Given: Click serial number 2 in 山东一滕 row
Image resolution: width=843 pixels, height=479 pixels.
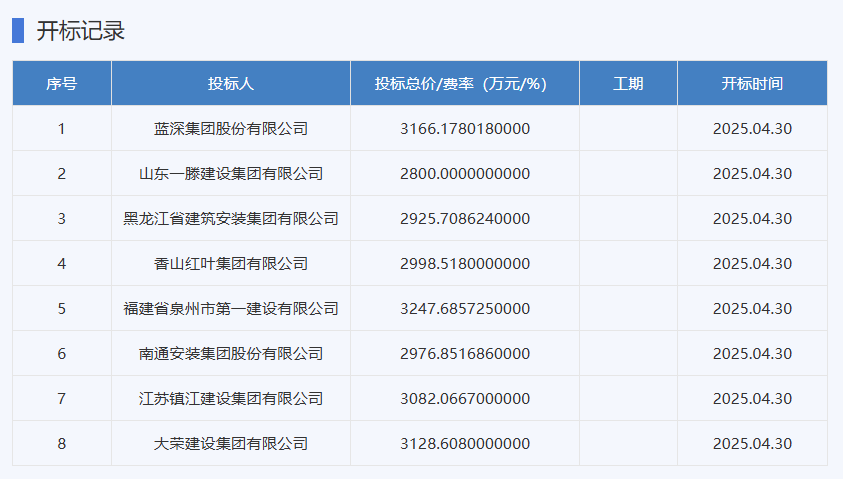Looking at the screenshot, I should tap(62, 174).
